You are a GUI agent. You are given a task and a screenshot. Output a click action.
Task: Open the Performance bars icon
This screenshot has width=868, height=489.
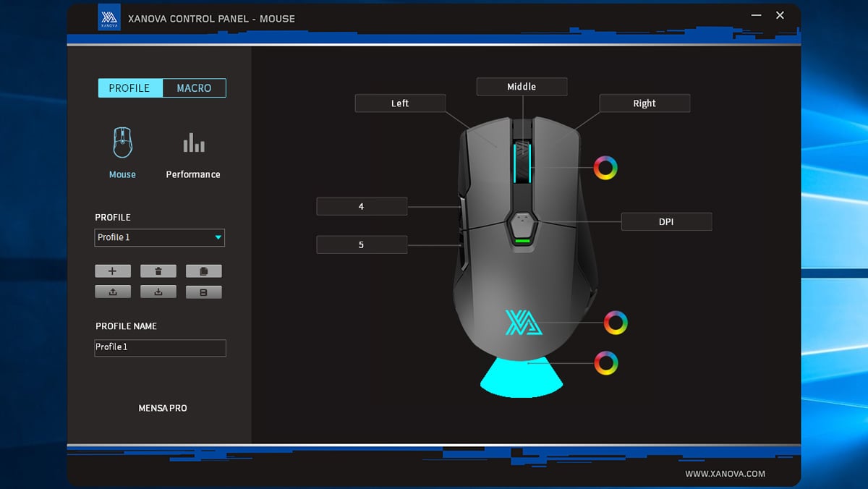click(x=193, y=143)
